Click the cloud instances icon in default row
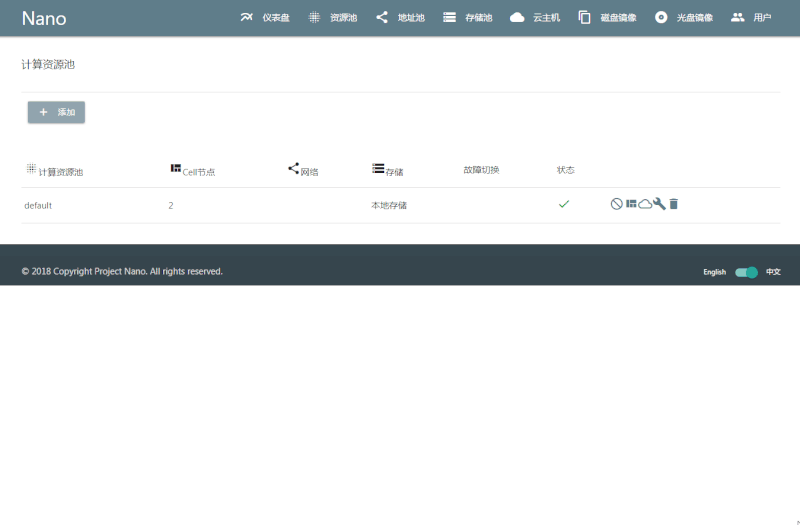 click(x=645, y=204)
